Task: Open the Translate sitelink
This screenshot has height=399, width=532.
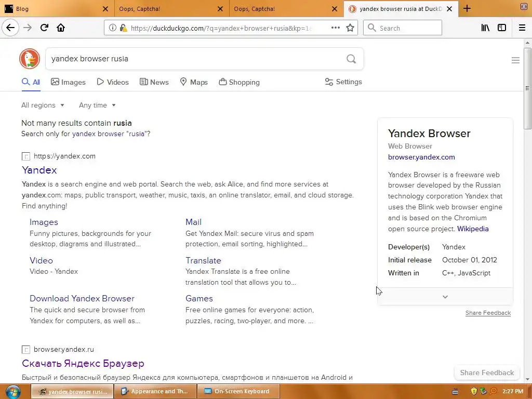Action: point(203,260)
